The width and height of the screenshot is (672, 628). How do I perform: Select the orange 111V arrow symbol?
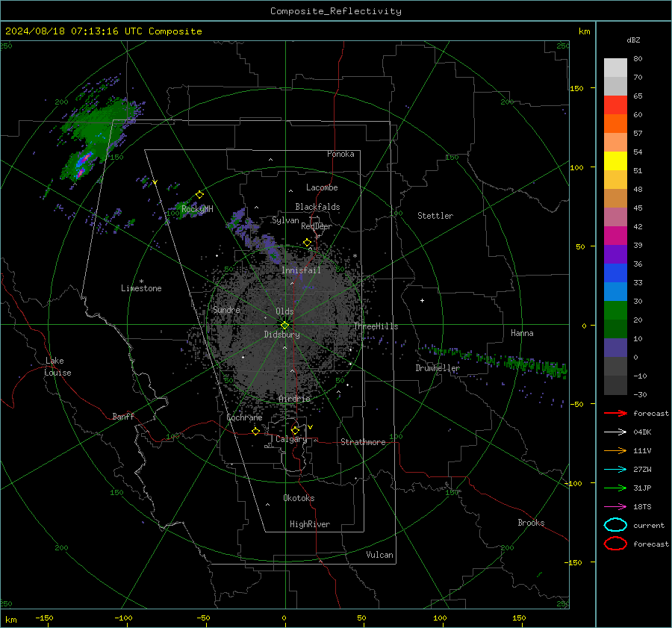coord(615,450)
